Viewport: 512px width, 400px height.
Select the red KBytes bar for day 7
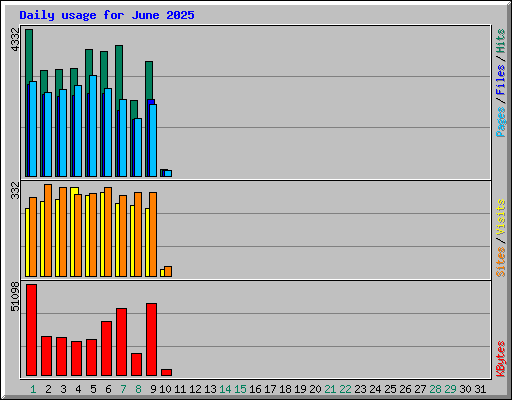[x=121, y=342]
